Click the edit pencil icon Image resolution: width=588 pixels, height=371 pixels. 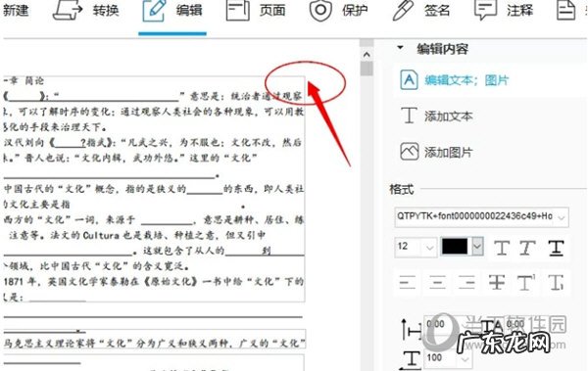154,11
